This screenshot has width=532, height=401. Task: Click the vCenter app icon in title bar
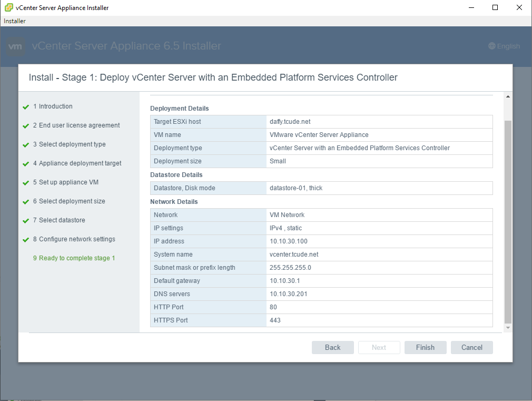[x=8, y=7]
